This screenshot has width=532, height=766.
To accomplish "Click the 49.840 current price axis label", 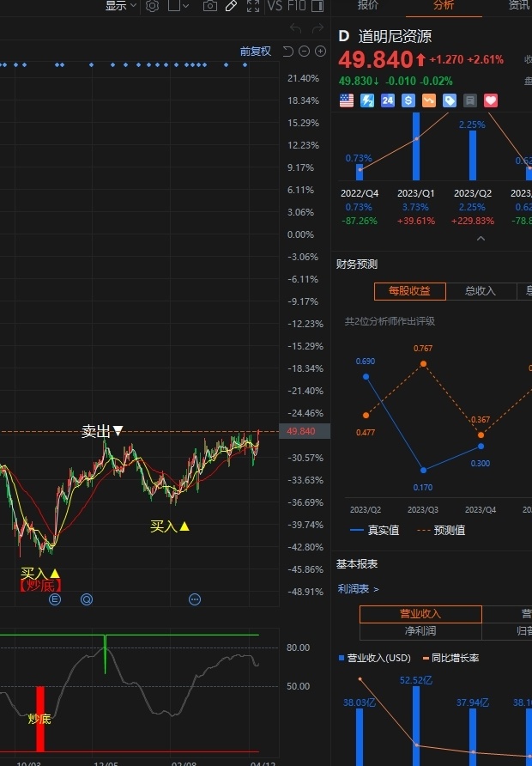I will (304, 431).
